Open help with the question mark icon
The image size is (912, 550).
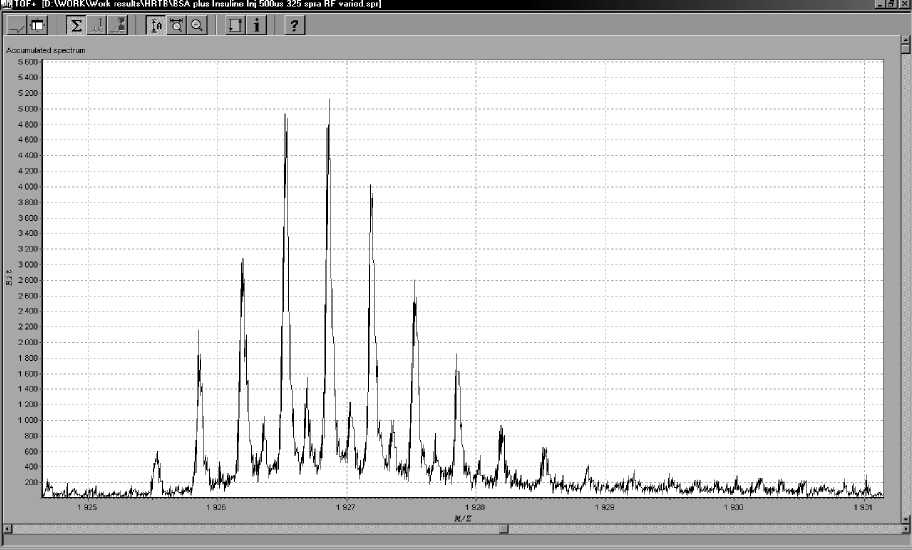point(295,25)
